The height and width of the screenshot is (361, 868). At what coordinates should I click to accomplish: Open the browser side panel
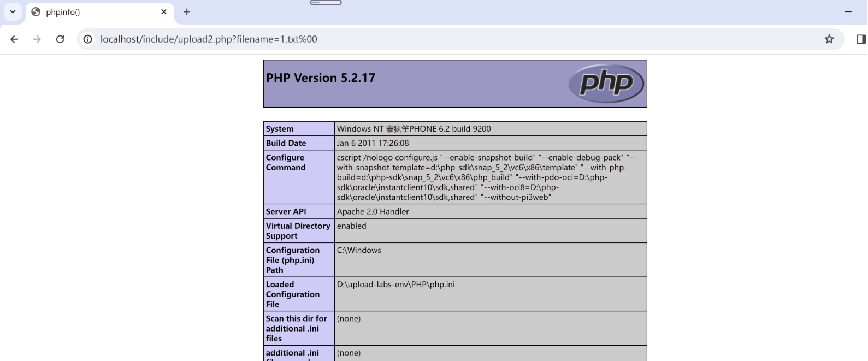click(x=861, y=39)
